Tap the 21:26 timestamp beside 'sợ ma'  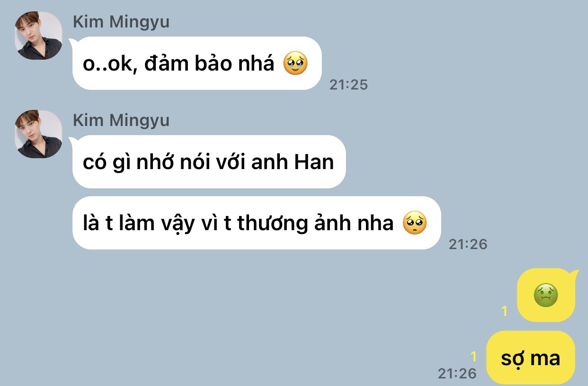[457, 373]
